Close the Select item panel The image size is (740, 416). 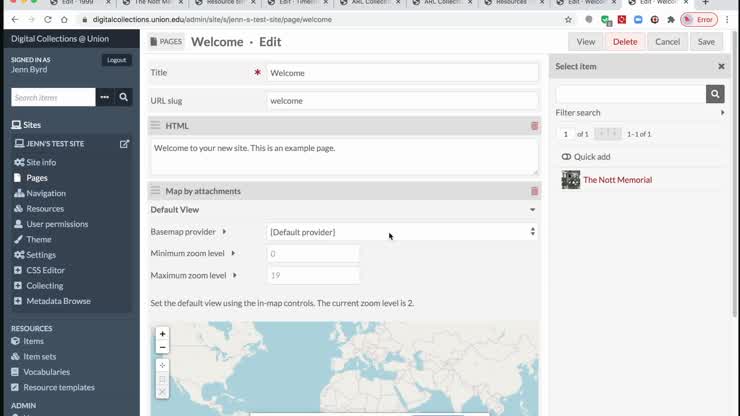coord(721,66)
